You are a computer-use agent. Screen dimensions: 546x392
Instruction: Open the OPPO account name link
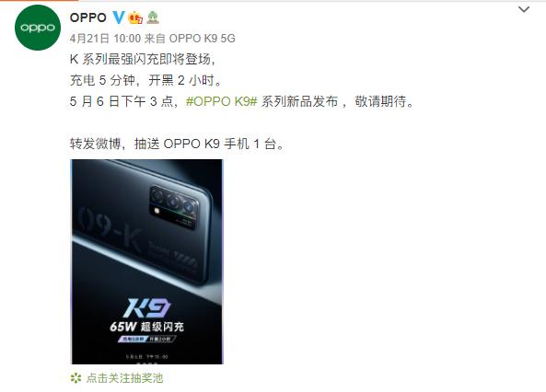pyautogui.click(x=88, y=17)
